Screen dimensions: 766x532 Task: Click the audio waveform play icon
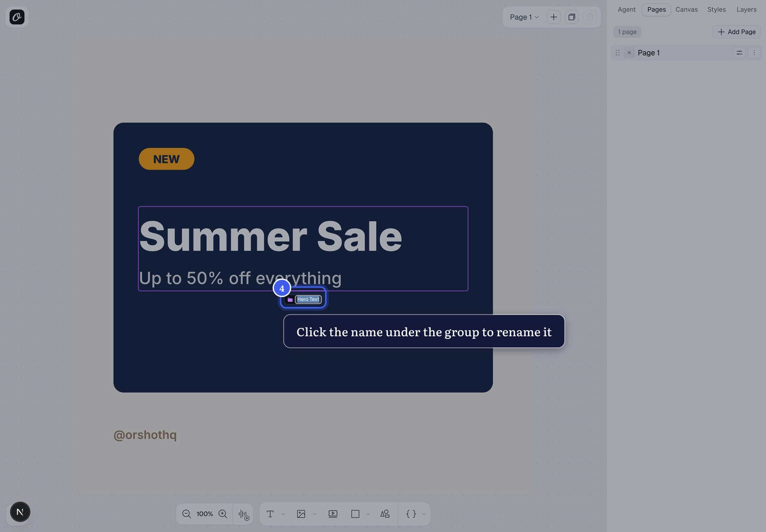[244, 514]
